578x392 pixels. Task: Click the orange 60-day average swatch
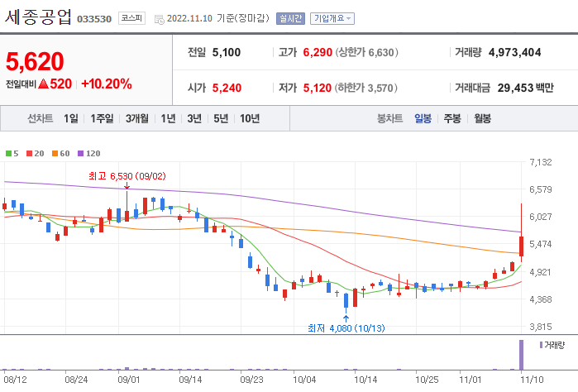coord(55,153)
